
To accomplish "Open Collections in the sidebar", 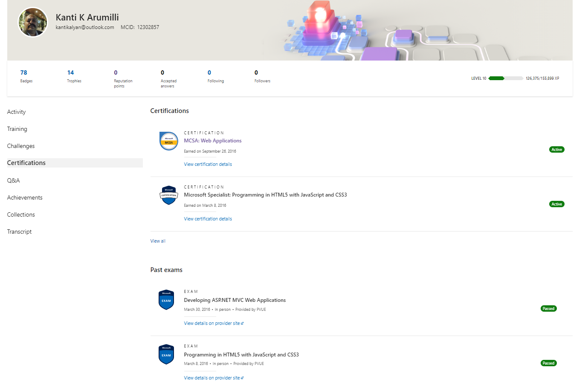I will click(x=21, y=214).
